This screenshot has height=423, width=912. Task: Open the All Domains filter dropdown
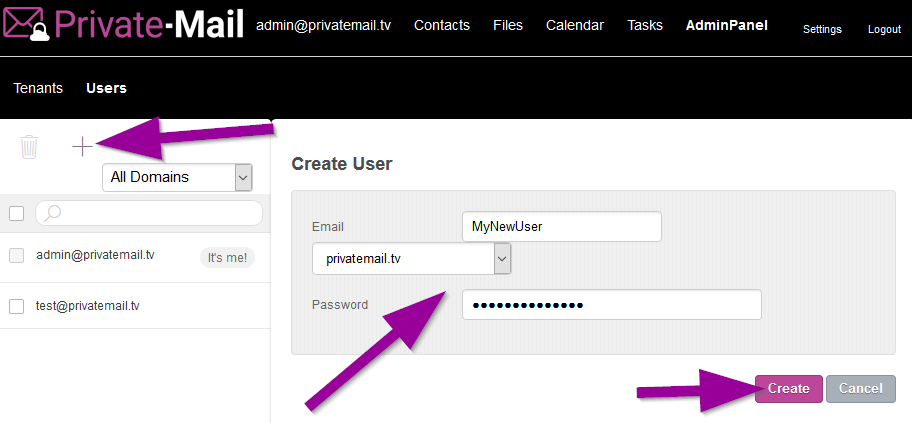click(177, 177)
